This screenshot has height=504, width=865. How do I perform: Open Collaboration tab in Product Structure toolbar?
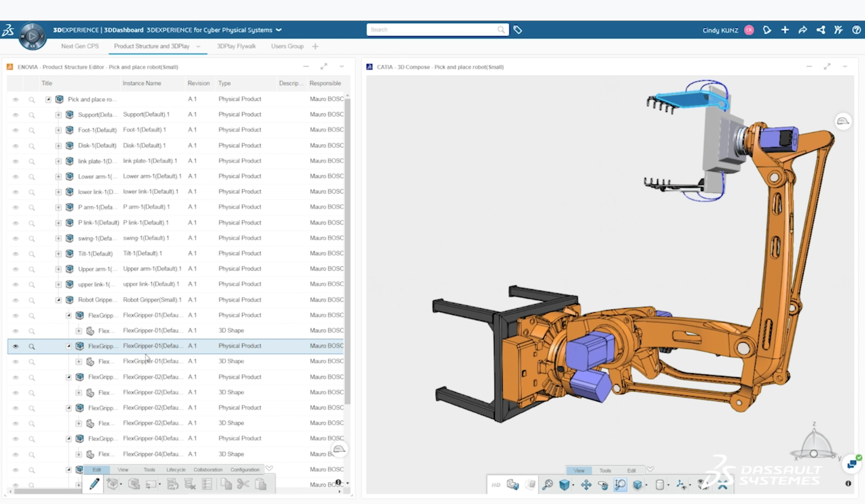point(208,469)
